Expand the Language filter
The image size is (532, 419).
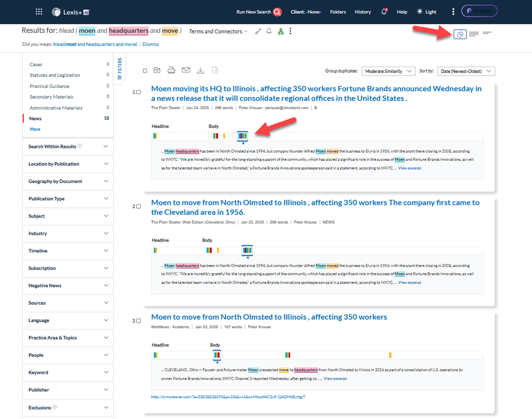(x=68, y=320)
